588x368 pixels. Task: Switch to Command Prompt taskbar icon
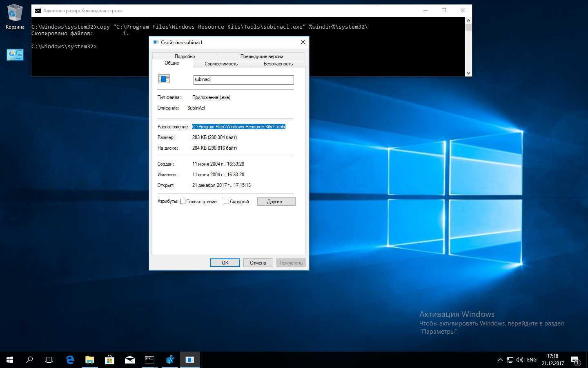click(x=149, y=360)
